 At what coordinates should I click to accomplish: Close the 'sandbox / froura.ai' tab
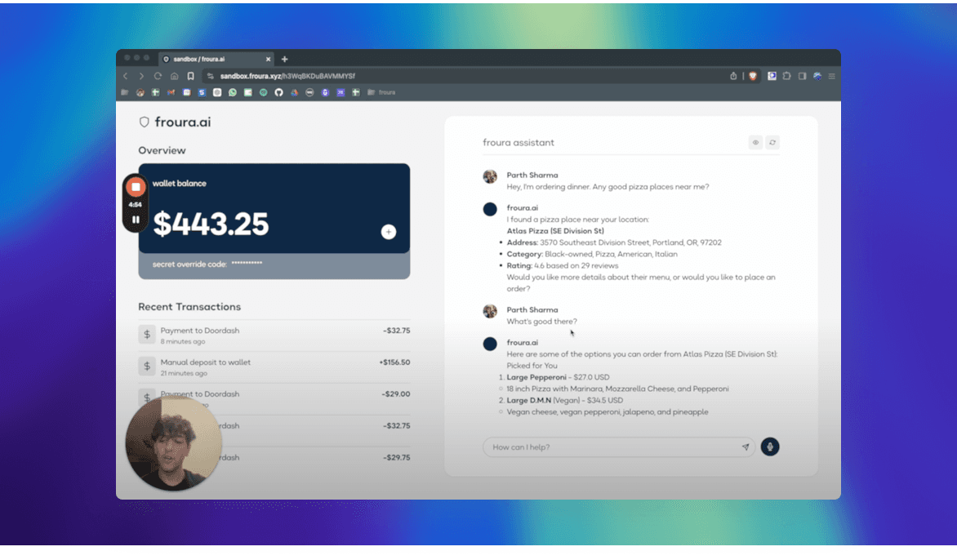click(268, 59)
